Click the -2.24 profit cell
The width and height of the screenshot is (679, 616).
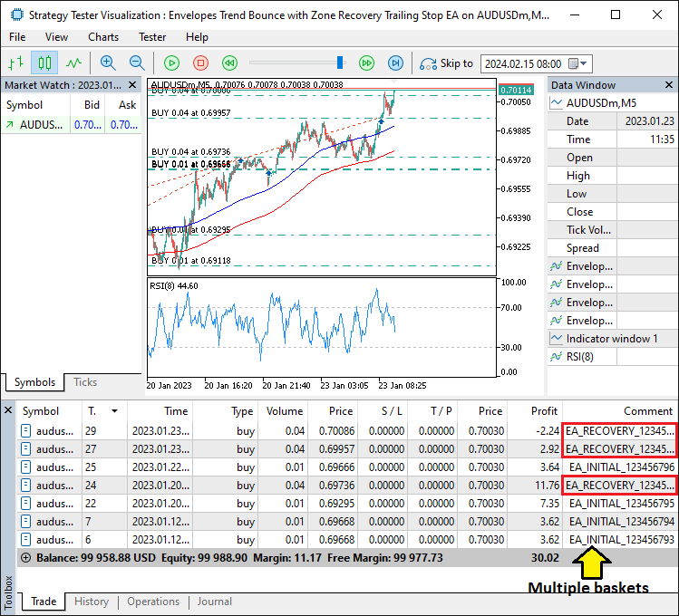point(535,431)
